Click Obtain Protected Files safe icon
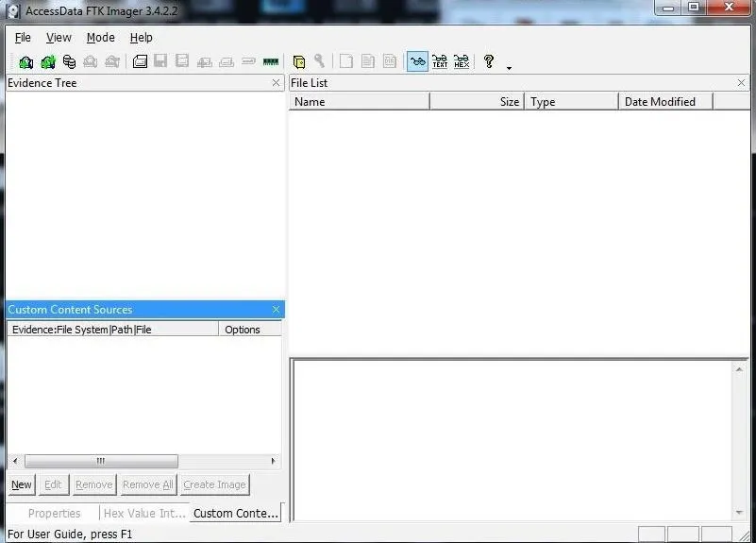This screenshot has width=756, height=543. [299, 61]
